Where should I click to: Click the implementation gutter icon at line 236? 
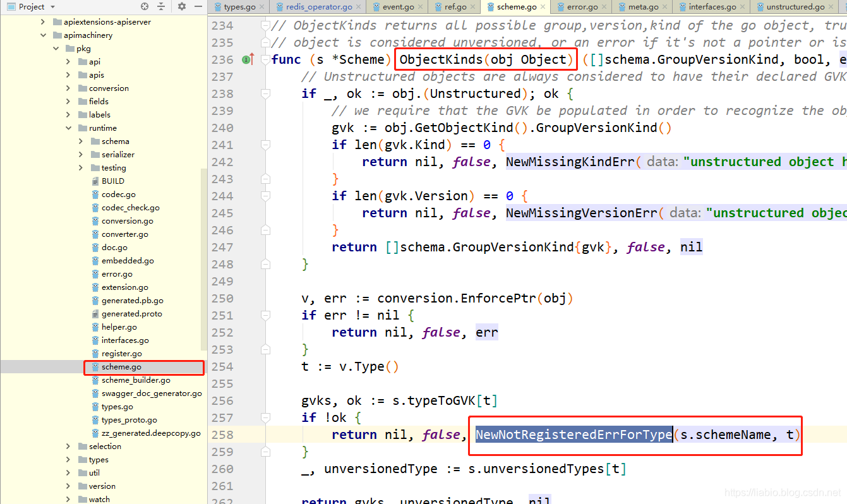click(x=248, y=59)
